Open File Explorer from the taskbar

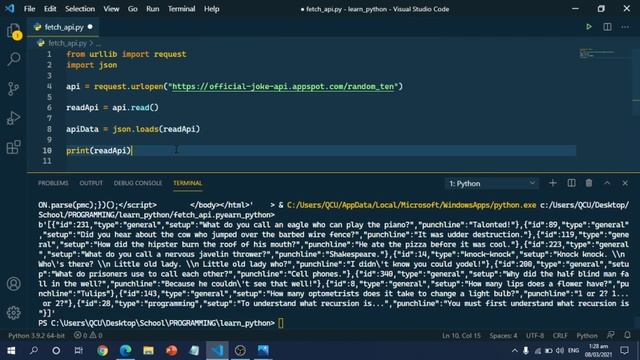[148, 350]
